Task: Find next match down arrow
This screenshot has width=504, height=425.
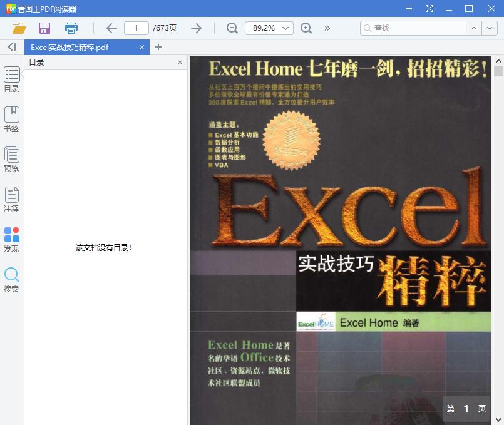Action: coord(490,28)
